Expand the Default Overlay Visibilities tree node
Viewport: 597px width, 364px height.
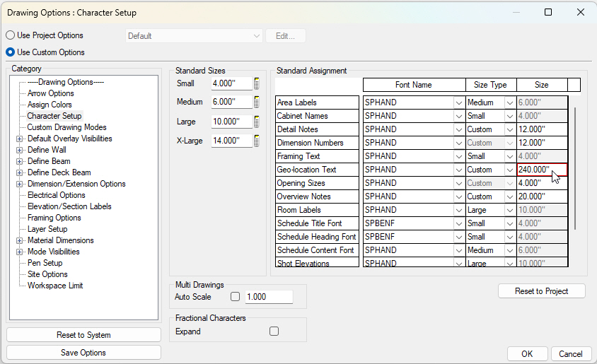[19, 139]
